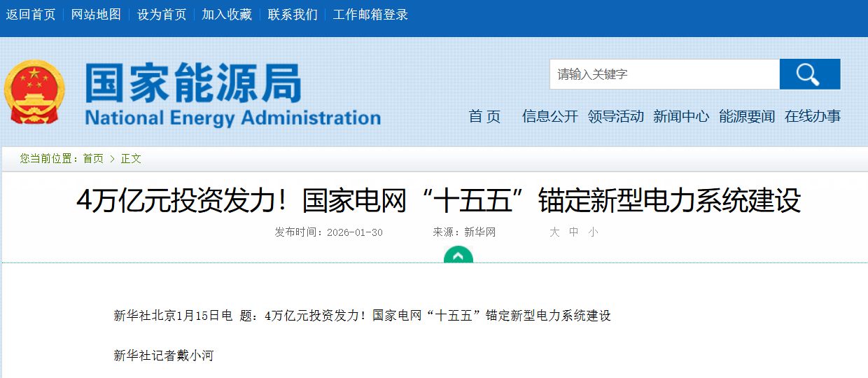Image resolution: width=868 pixels, height=378 pixels.
Task: Click the magnifying glass search icon
Action: tap(809, 74)
